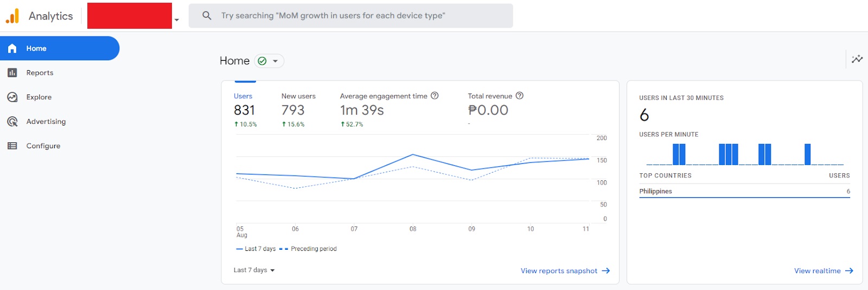Image resolution: width=868 pixels, height=290 pixels.
Task: Open the View reports snapshot link
Action: 565,270
